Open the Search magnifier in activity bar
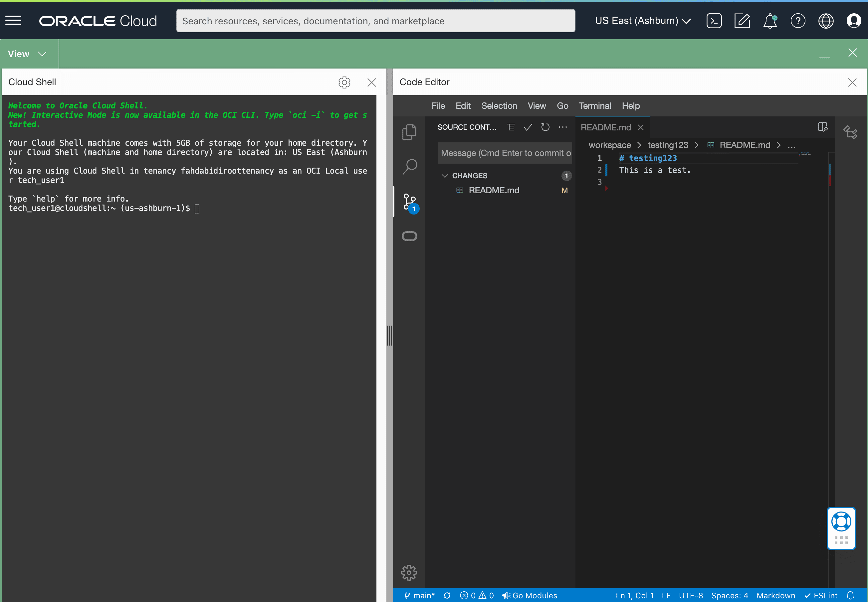Viewport: 868px width, 602px height. [409, 166]
